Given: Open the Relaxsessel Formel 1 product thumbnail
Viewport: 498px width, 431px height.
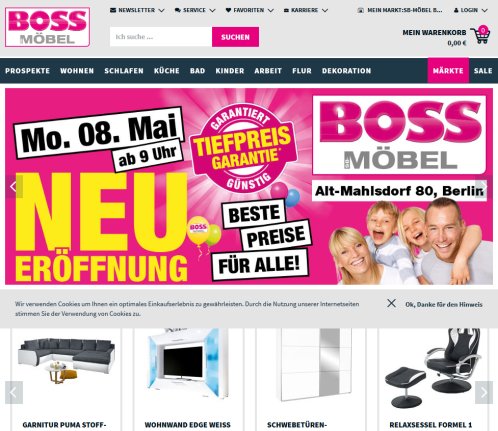Looking at the screenshot, I should pos(432,368).
